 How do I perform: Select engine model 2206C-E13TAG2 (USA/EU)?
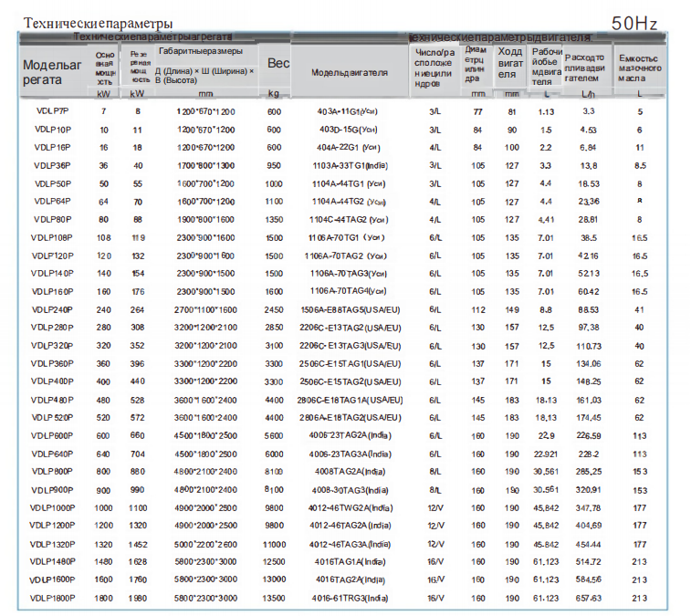(351, 328)
